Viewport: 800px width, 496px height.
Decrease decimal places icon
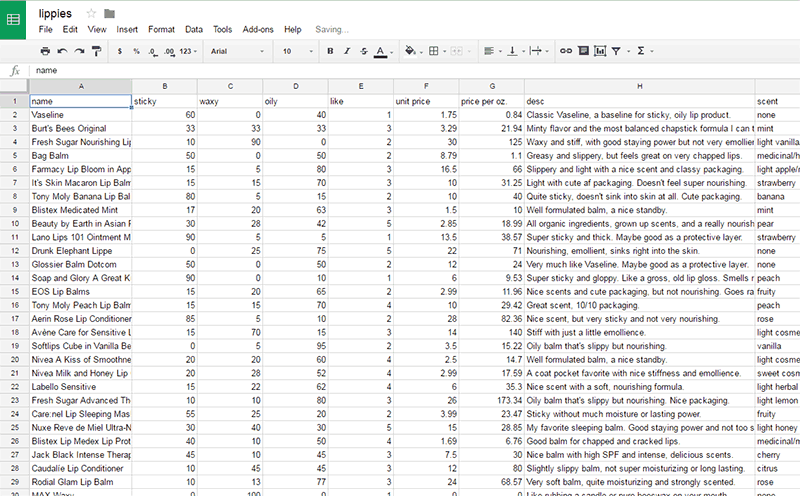click(153, 51)
